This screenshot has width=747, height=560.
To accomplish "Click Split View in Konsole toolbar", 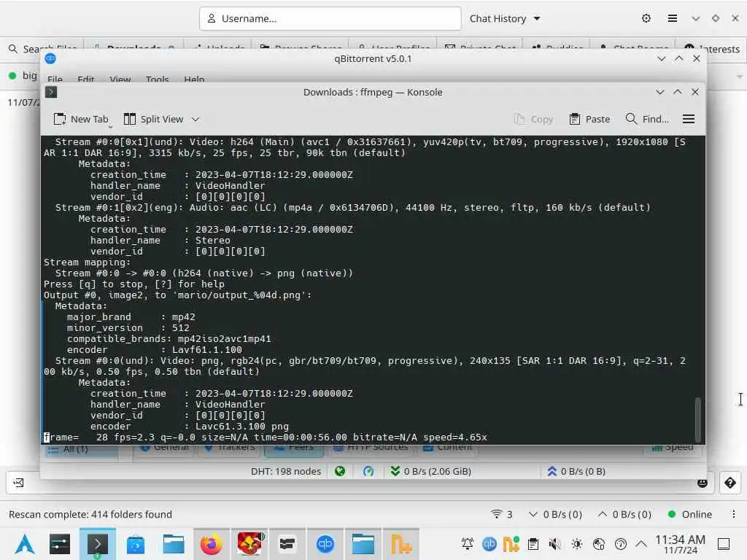I will tap(153, 119).
